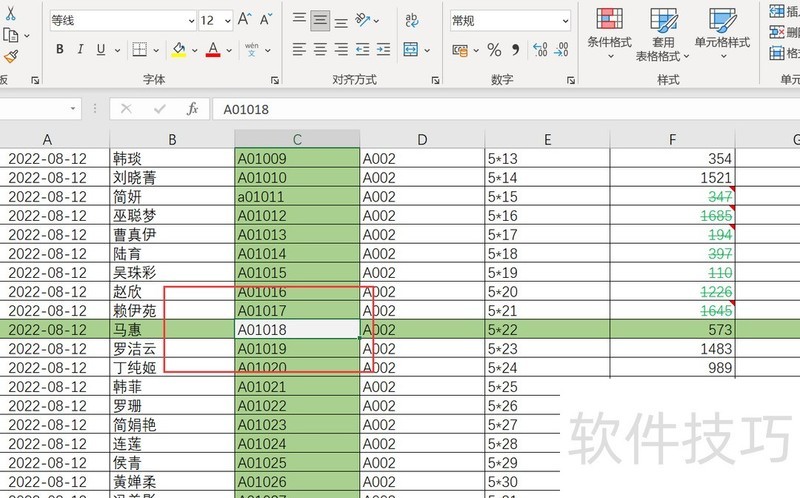
Task: Select column C header
Action: pyautogui.click(x=297, y=139)
